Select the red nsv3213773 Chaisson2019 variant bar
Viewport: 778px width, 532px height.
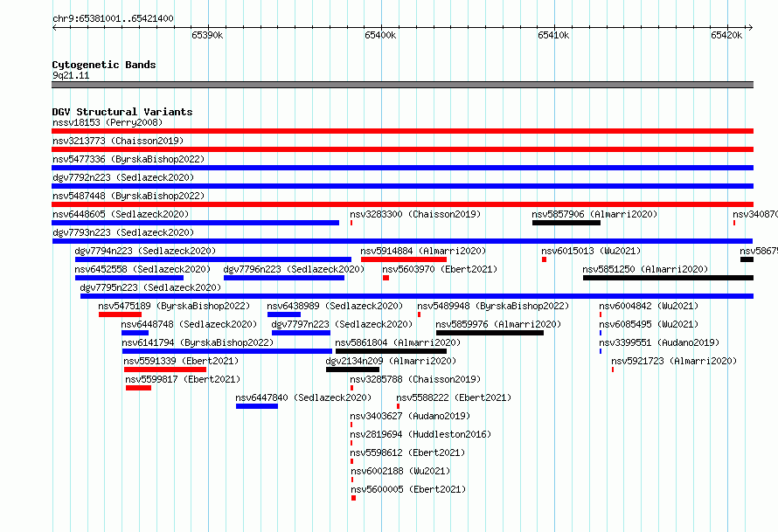pos(402,149)
